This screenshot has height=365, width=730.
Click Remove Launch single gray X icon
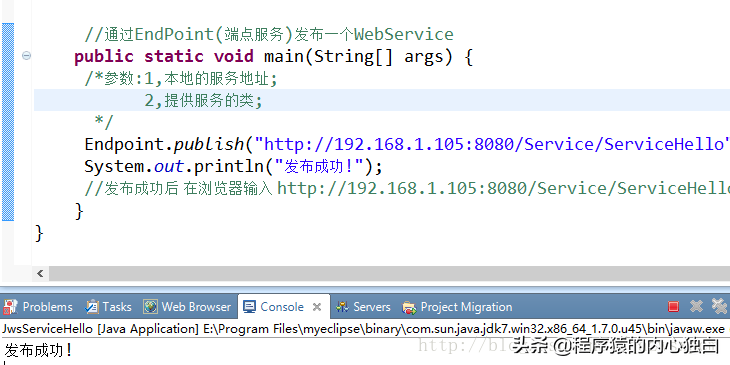pos(696,306)
